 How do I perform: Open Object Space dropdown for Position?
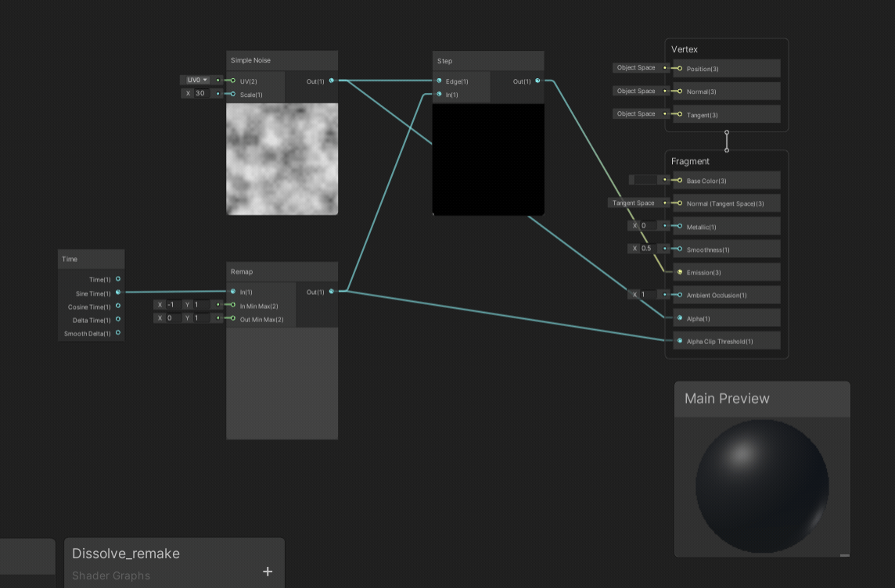(x=636, y=67)
